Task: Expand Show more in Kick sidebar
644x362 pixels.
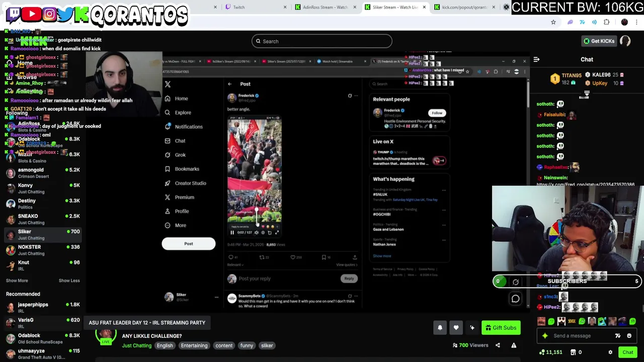Action: (x=17, y=281)
